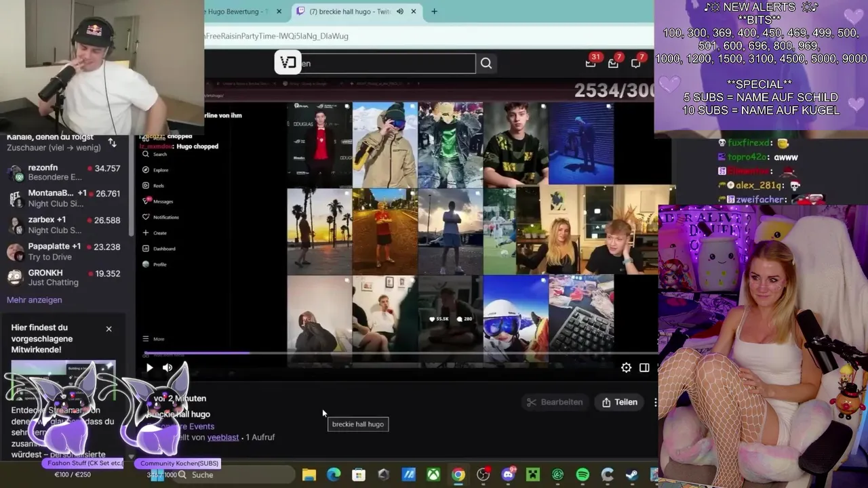Open the ski goggles selfie post thumbnail
This screenshot has width=868, height=488.
click(x=516, y=319)
